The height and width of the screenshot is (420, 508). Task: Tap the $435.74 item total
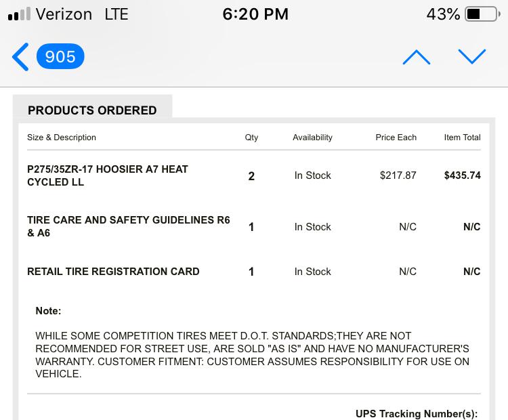tap(463, 175)
